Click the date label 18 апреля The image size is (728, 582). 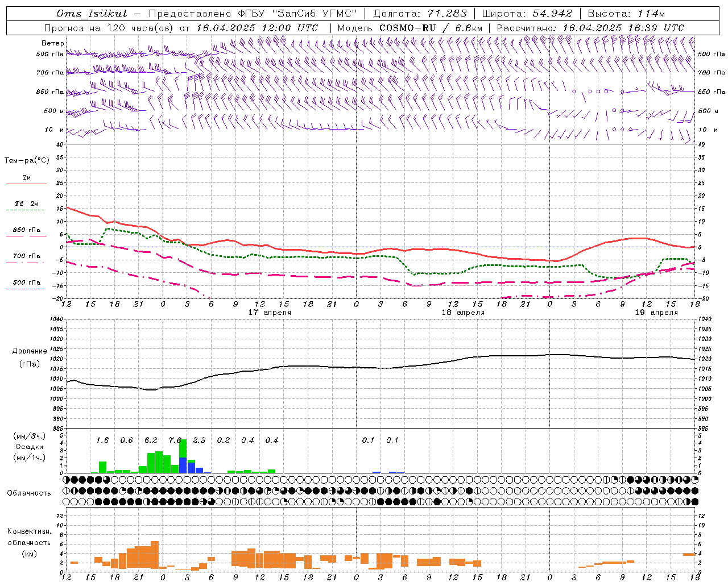463,313
